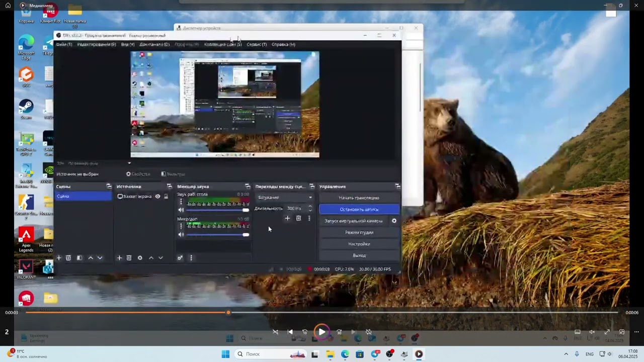Screen dimensions: 644x362
Task: Remove the selected source with the trash icon
Action: tap(129, 258)
